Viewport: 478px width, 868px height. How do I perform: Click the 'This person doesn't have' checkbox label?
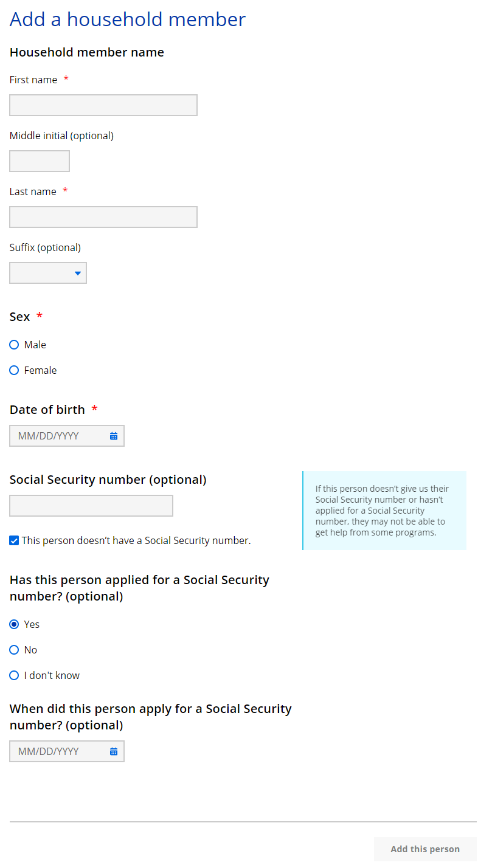(136, 540)
